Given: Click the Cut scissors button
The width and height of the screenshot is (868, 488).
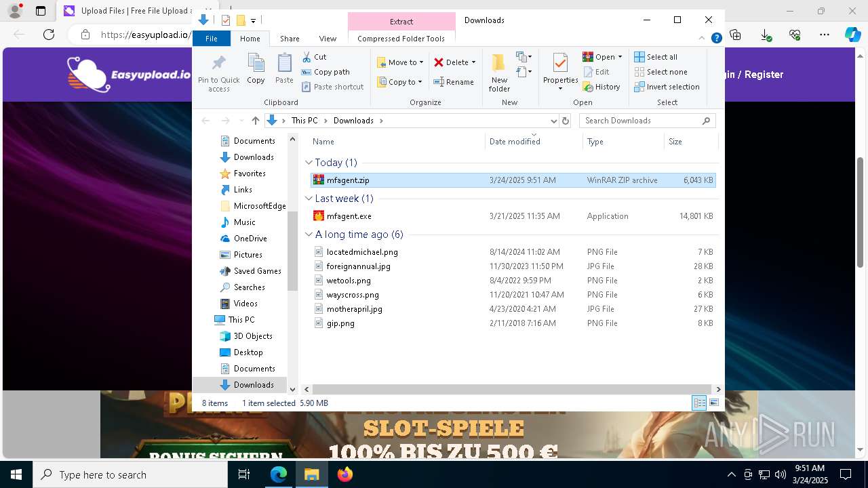Looking at the screenshot, I should coord(314,57).
